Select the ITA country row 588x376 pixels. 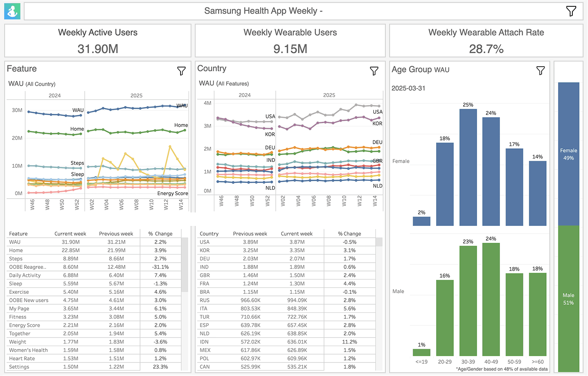[286, 309]
